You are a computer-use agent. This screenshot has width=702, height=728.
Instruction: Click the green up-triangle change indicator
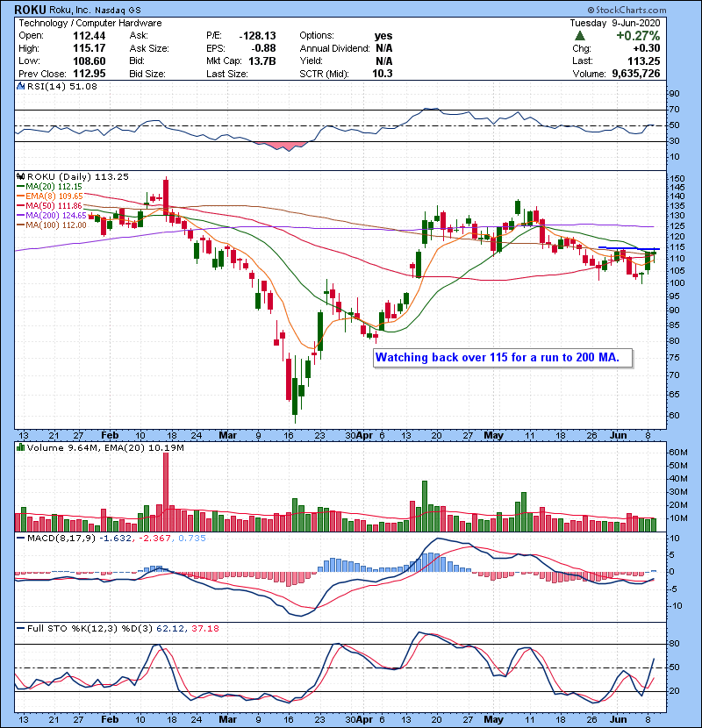(x=579, y=36)
